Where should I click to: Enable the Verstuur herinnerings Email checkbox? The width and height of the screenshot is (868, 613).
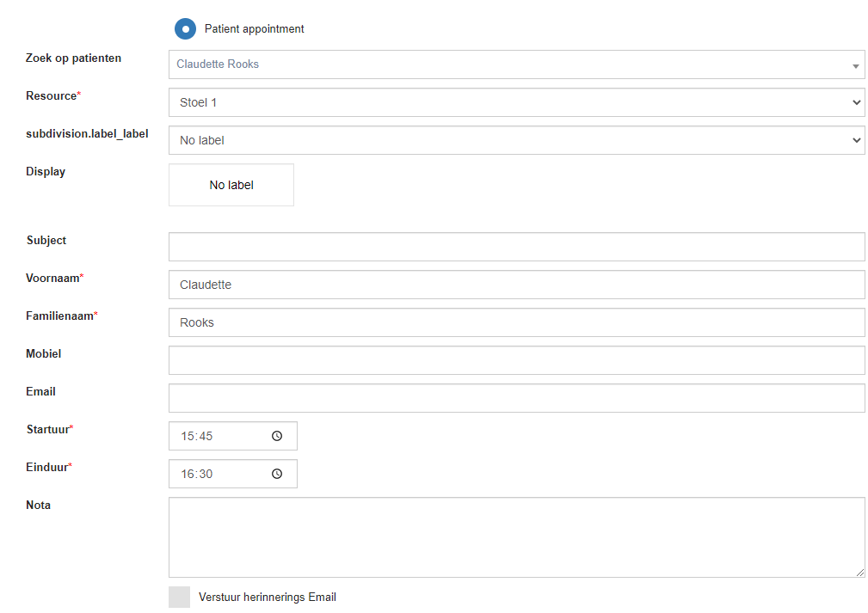pyautogui.click(x=179, y=598)
